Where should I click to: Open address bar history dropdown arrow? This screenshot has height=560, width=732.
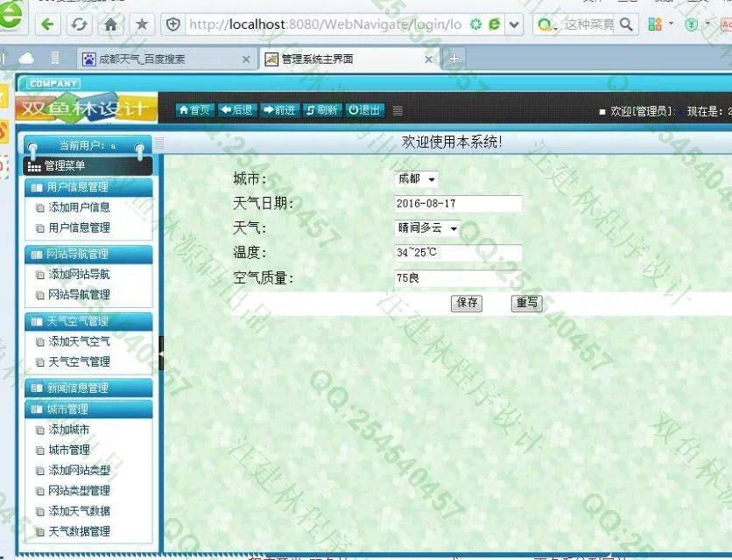tap(514, 24)
